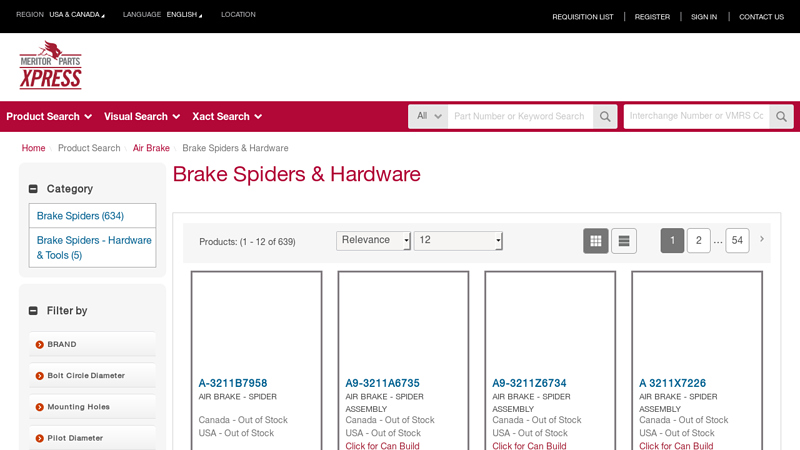Viewport: 800px width, 450px height.
Task: Open part A9-3211A6735
Action: [x=382, y=383]
